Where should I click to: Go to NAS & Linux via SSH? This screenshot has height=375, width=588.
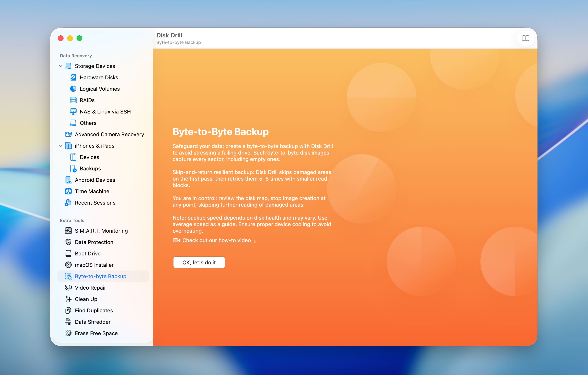105,112
